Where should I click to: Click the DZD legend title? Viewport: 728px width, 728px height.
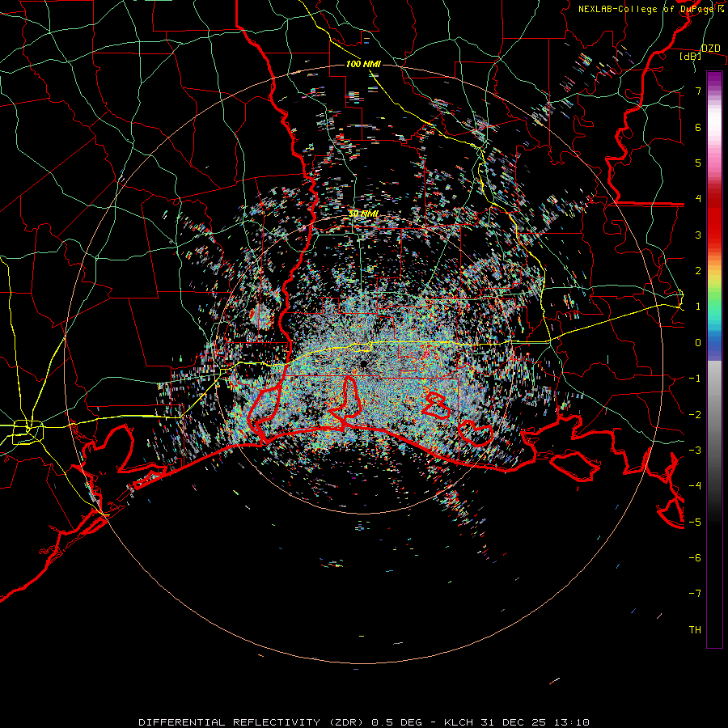(710, 49)
